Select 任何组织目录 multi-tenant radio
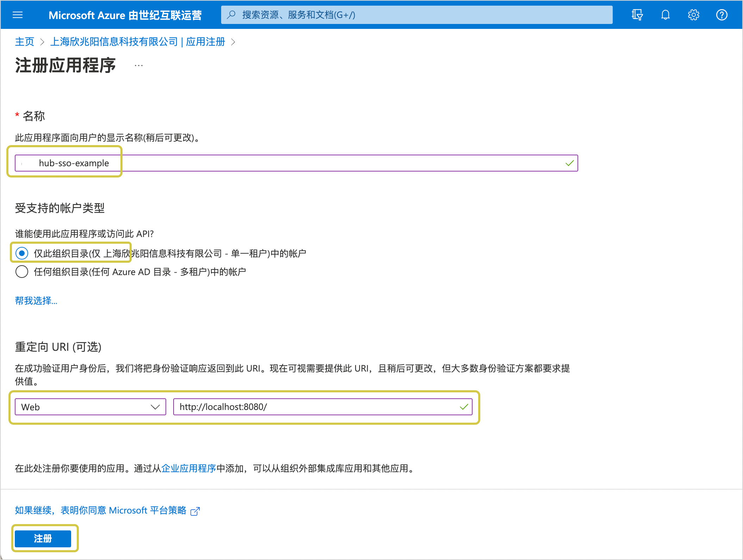Viewport: 743px width, 560px height. point(22,272)
